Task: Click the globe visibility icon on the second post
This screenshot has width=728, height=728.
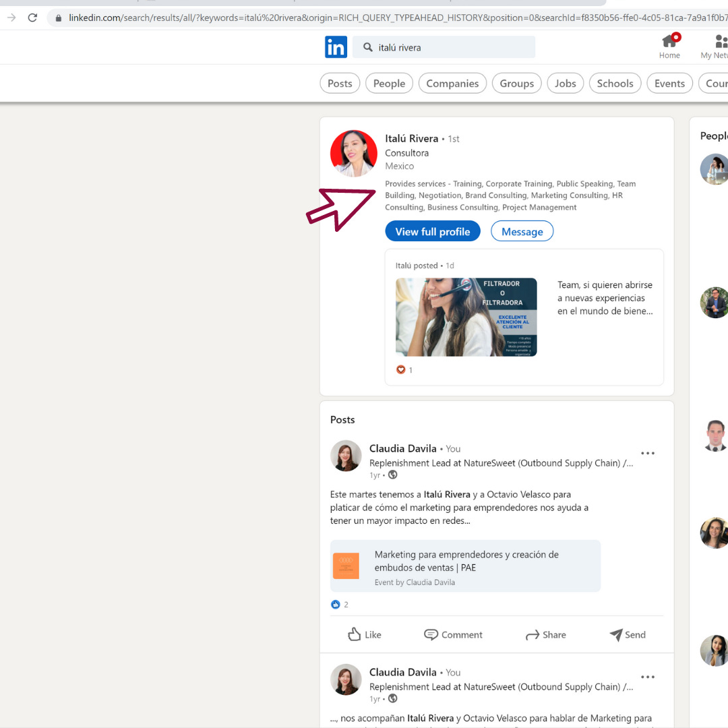Action: tap(393, 698)
